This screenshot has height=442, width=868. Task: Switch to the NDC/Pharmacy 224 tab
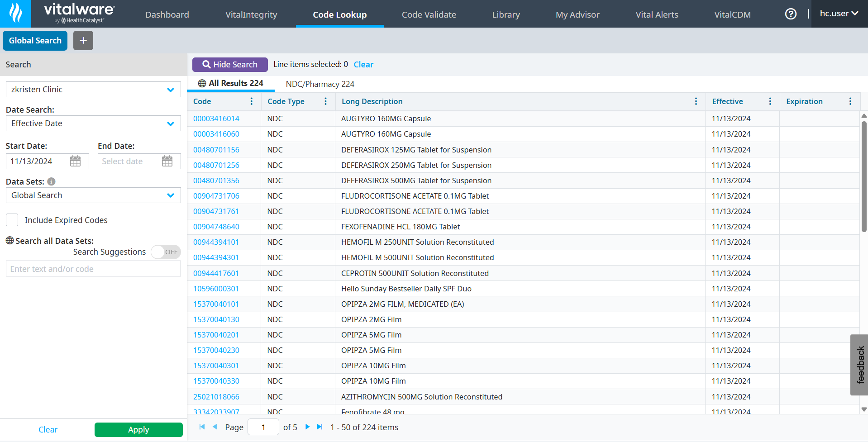click(320, 84)
